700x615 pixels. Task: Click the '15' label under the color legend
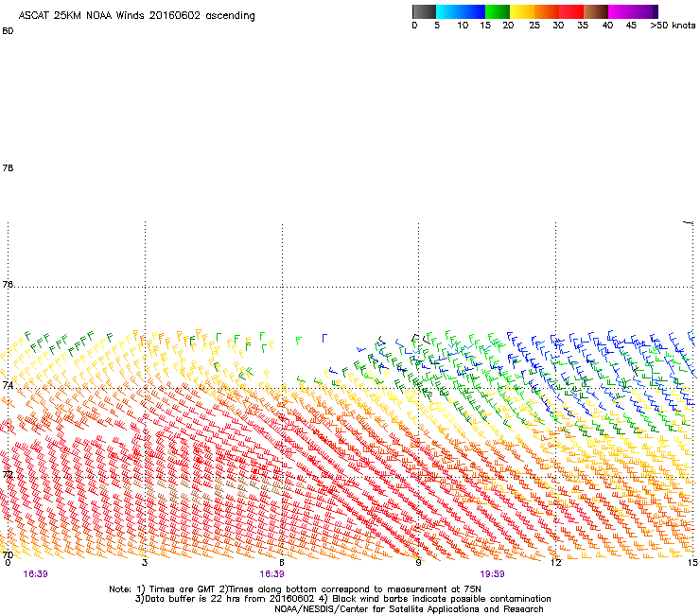[485, 26]
